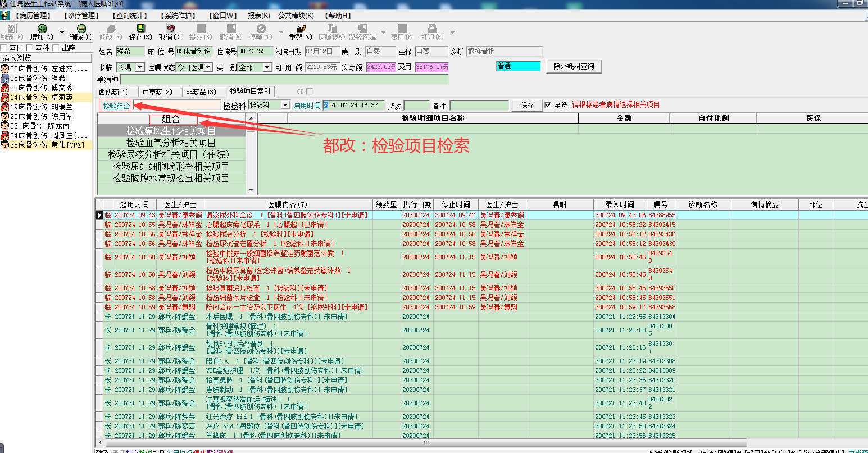The image size is (868, 453).
Task: Toggle the 本区 checkbox
Action: point(4,48)
